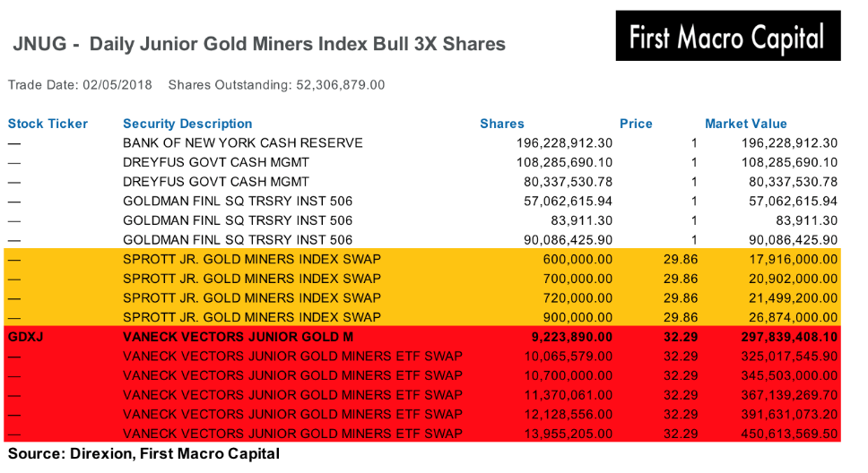Click the Sprott swap row with 900,000.00 shares
Viewport: 868px width, 473px height.
(x=422, y=317)
